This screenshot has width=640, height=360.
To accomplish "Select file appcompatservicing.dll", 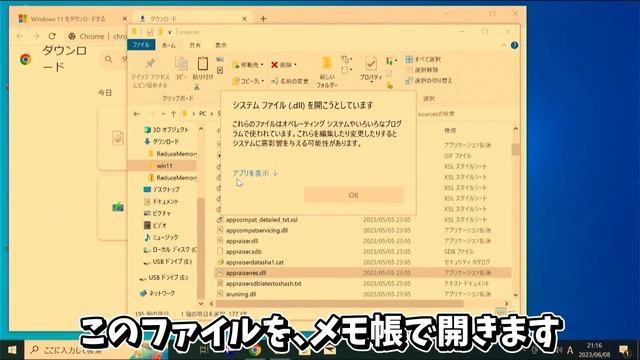I will (257, 230).
